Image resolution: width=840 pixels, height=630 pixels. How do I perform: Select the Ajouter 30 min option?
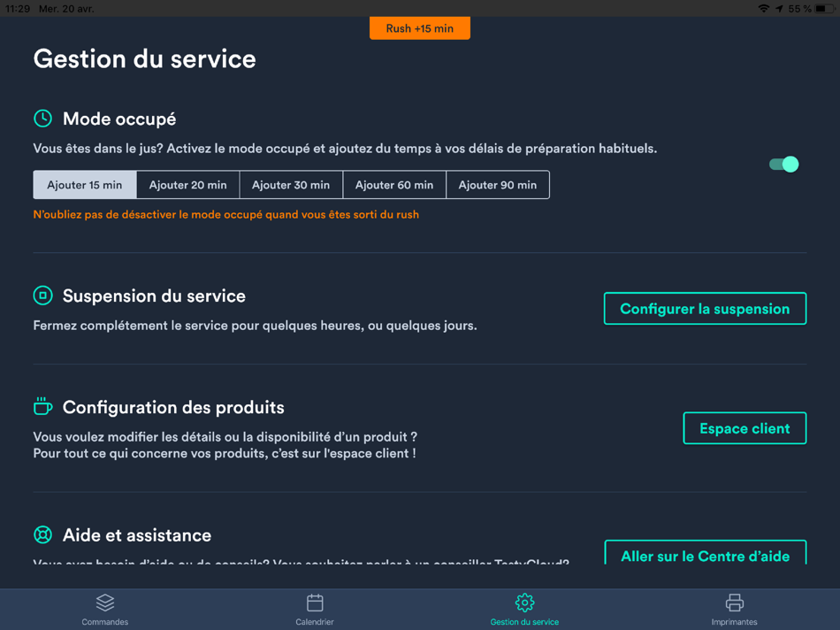tap(290, 185)
